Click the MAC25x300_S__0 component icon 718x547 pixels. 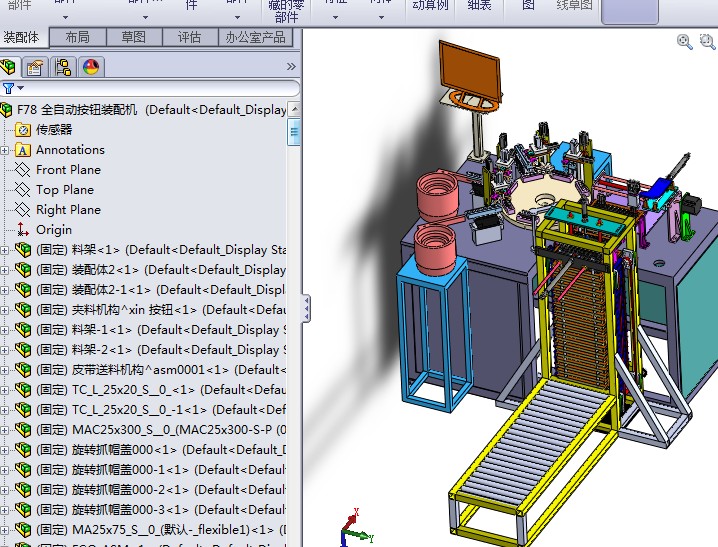[23, 429]
